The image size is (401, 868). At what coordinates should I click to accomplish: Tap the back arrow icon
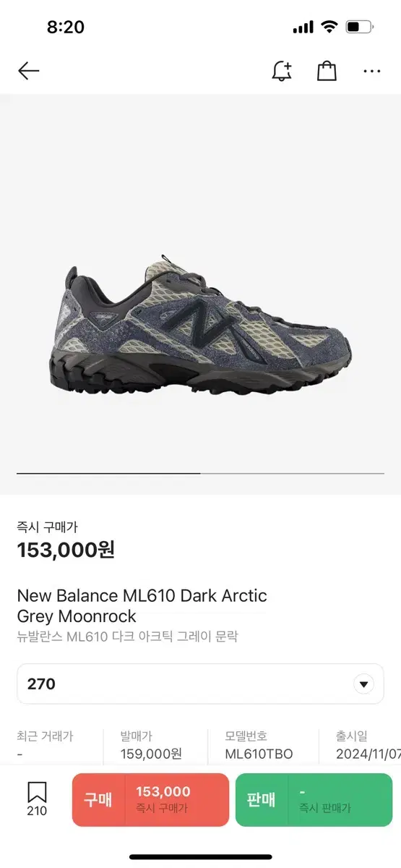point(28,71)
